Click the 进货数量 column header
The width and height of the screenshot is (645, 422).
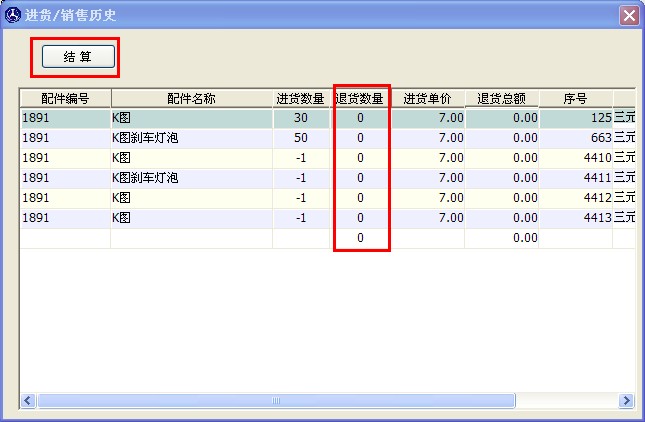(300, 99)
